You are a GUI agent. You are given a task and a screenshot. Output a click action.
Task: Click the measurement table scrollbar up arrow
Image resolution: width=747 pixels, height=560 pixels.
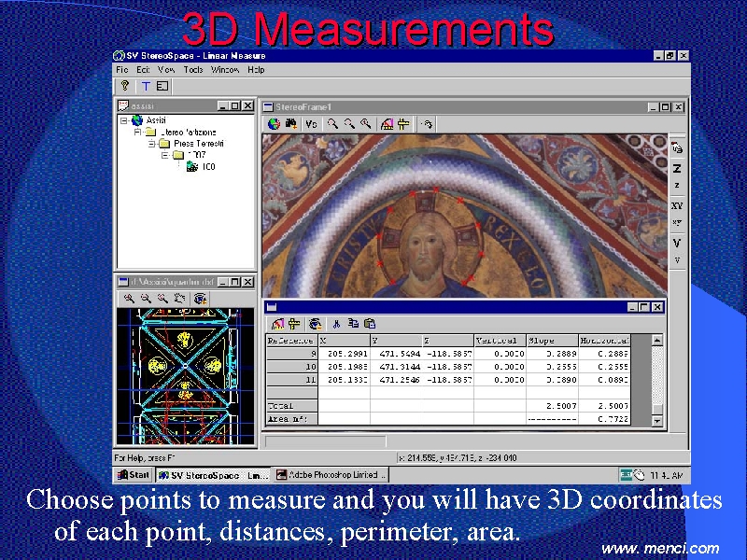(x=657, y=340)
